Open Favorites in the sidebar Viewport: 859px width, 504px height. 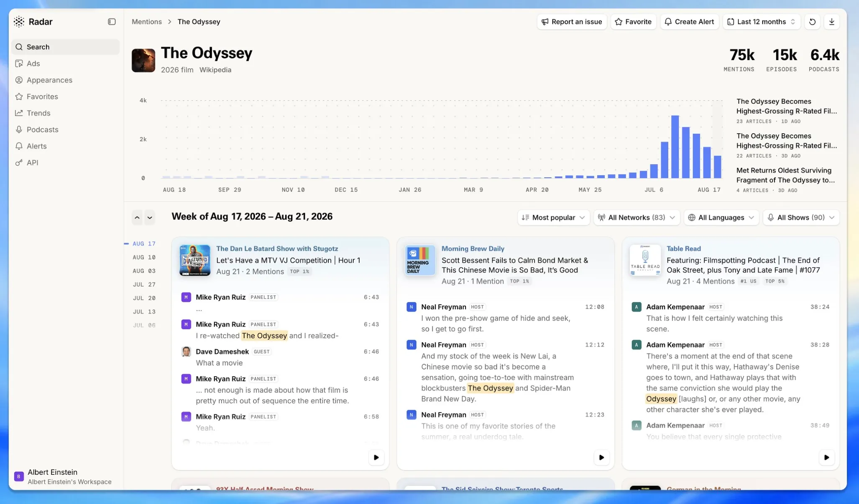pyautogui.click(x=65, y=97)
